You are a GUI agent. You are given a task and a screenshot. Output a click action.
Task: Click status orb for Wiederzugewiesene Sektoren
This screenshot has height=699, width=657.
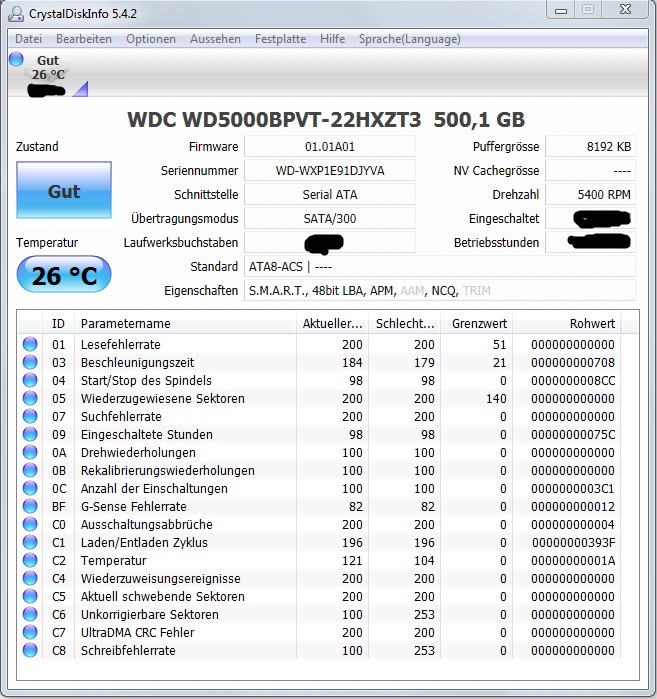(x=30, y=398)
